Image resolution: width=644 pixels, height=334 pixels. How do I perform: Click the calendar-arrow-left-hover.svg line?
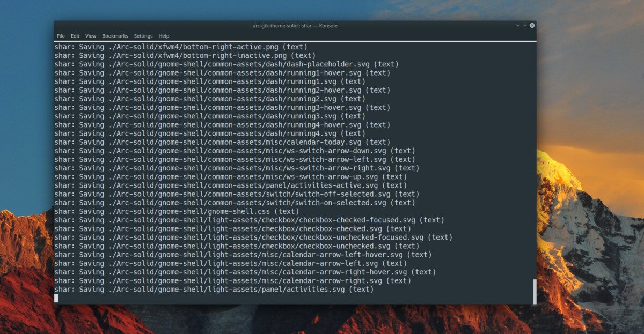coord(243,255)
